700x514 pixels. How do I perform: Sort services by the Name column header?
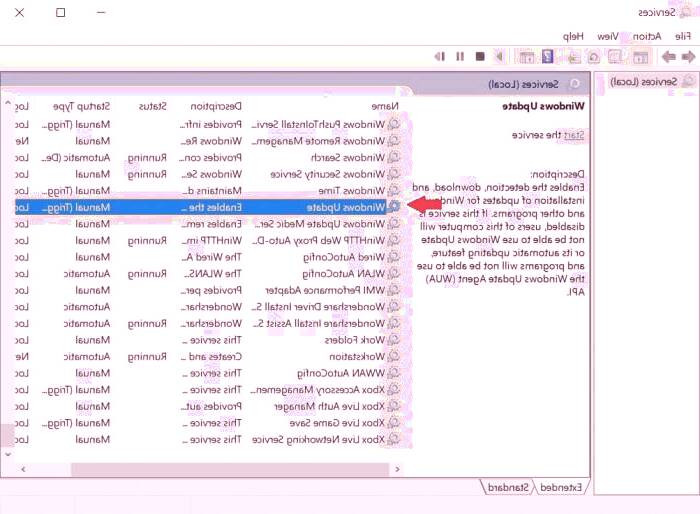click(385, 106)
